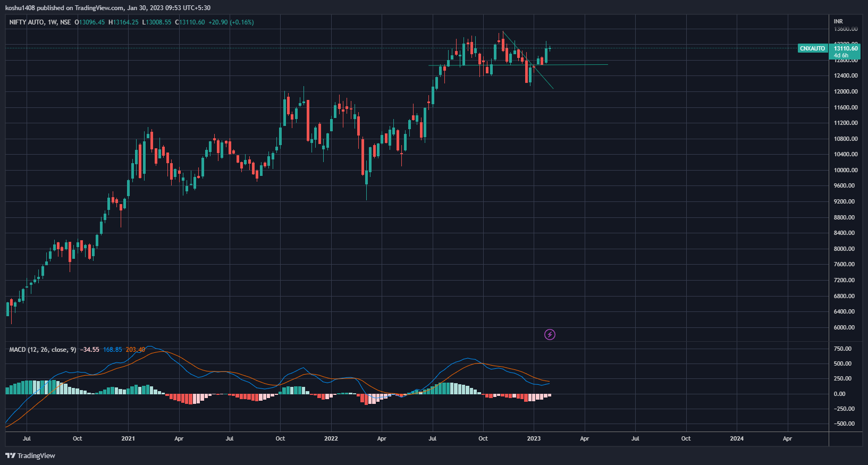Image resolution: width=868 pixels, height=465 pixels.
Task: Click the 'NIFTY AUTO, 1W, NSE' title
Action: point(40,22)
